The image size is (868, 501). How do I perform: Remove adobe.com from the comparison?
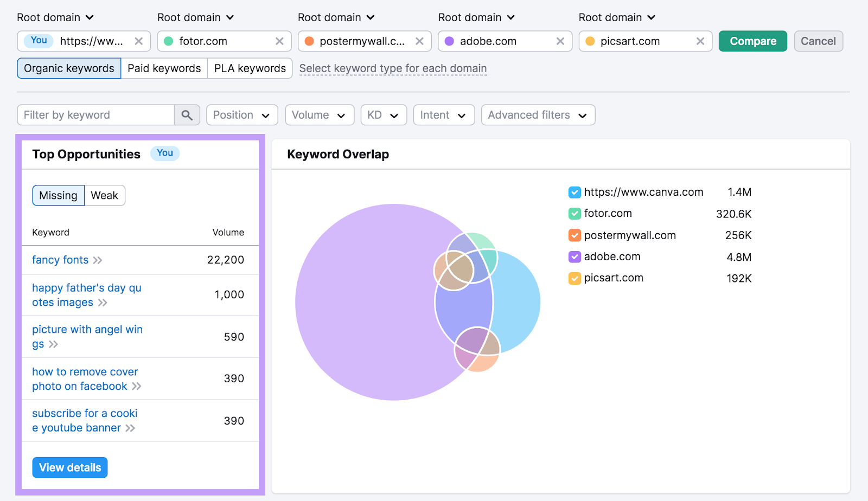pyautogui.click(x=560, y=41)
